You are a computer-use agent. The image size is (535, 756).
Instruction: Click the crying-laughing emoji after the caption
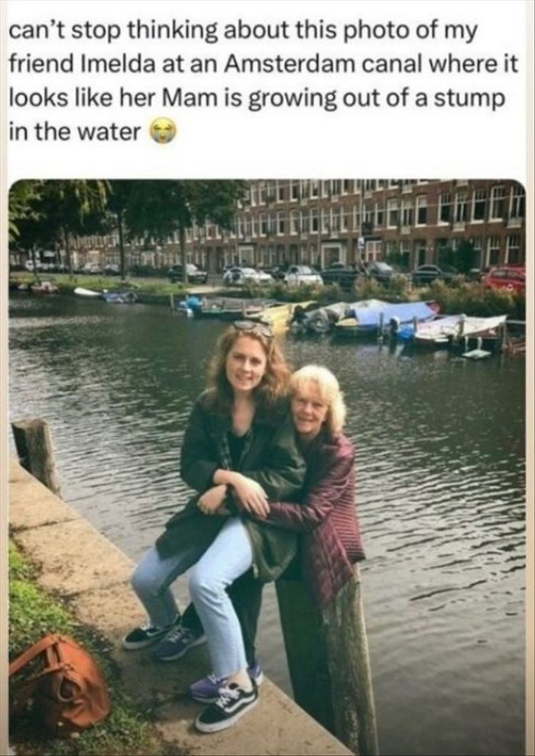[163, 131]
